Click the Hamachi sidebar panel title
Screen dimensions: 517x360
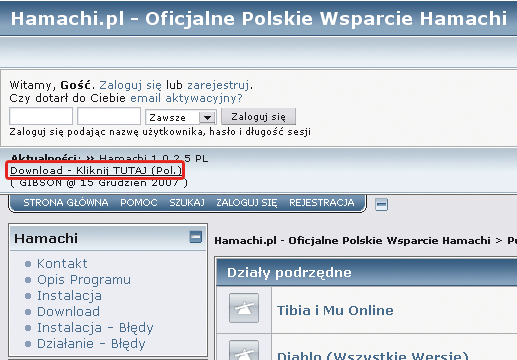[46, 239]
